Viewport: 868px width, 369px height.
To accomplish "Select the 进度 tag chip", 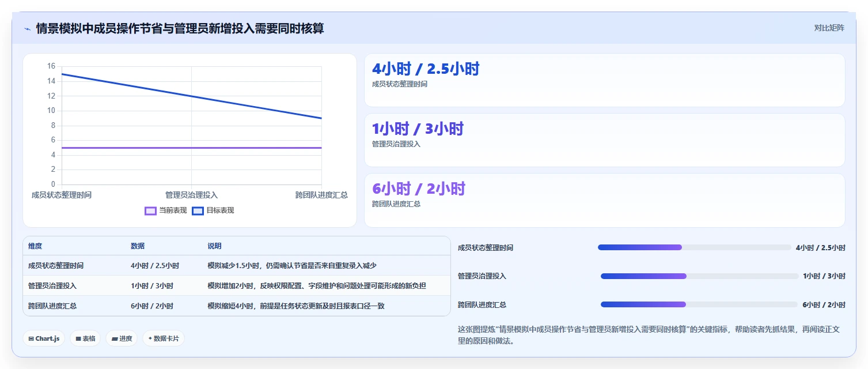I will point(122,338).
